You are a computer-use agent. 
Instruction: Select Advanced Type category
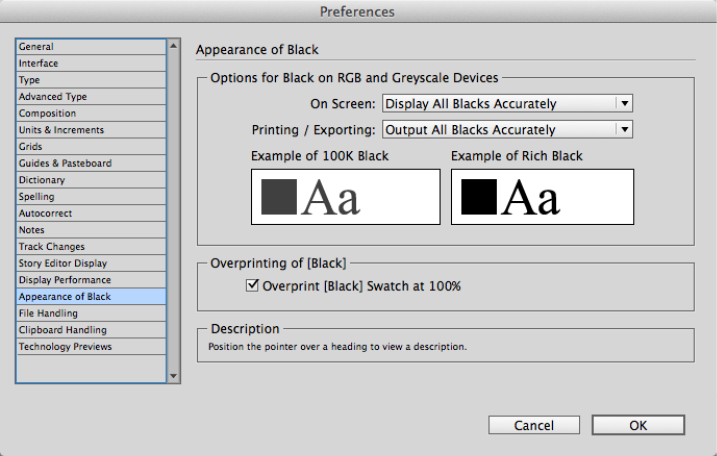[x=53, y=97]
